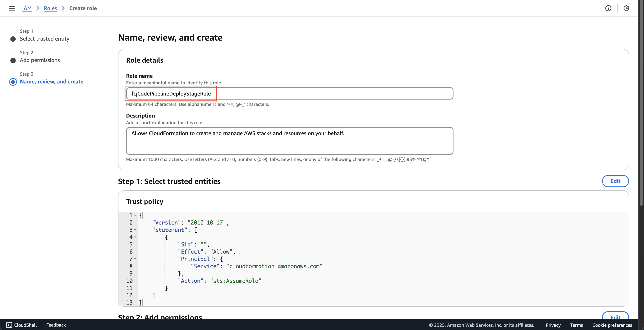Open Feedback in footer
Image resolution: width=644 pixels, height=330 pixels.
pos(56,325)
